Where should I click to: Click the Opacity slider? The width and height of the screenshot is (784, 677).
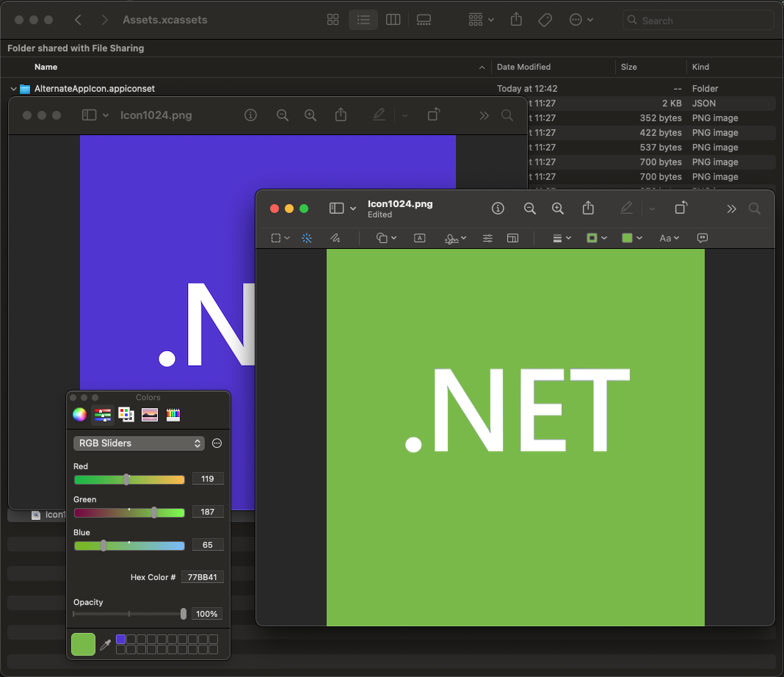point(129,614)
